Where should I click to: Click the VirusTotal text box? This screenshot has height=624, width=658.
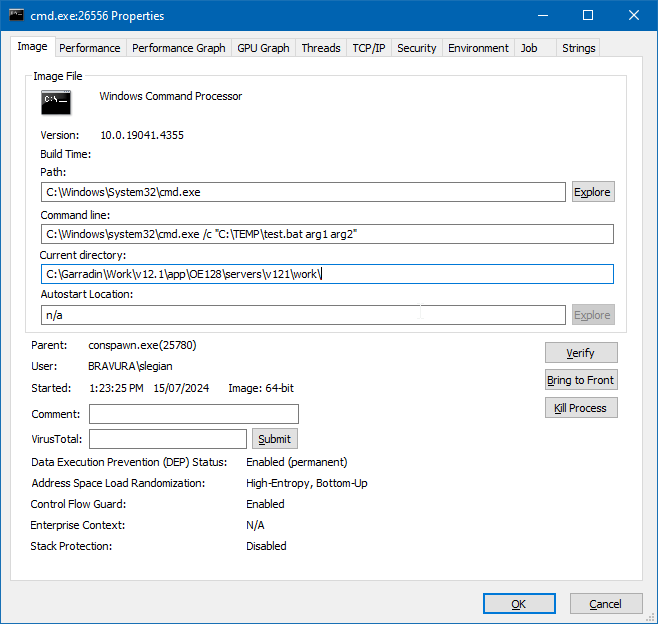(x=168, y=439)
